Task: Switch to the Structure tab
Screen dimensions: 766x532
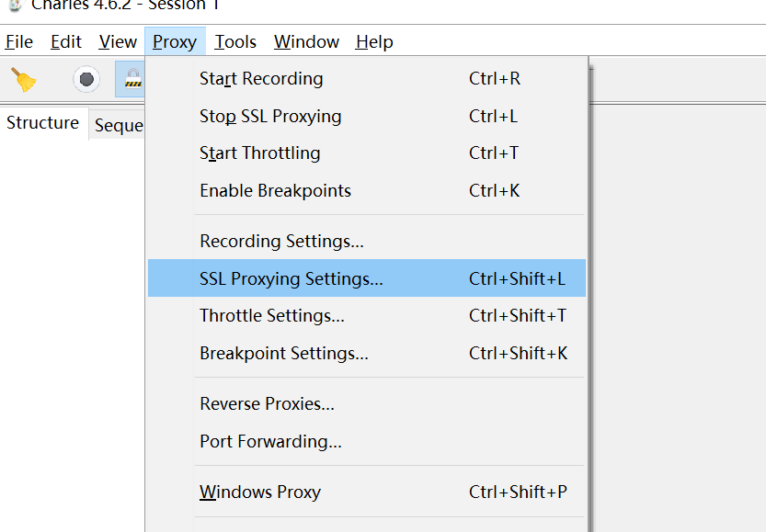Action: (x=43, y=123)
